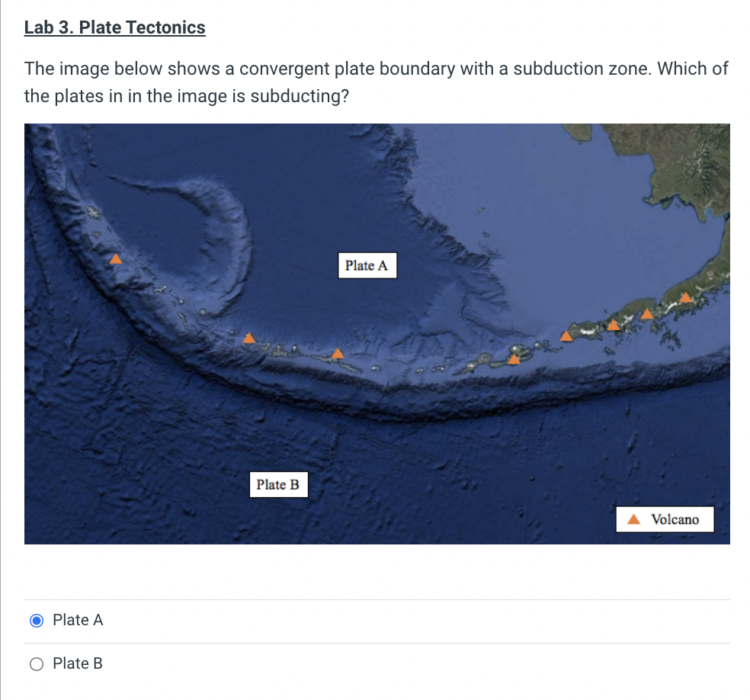Screen dimensions: 750x700
Task: Click the second volcano marker from the east
Action: [647, 314]
